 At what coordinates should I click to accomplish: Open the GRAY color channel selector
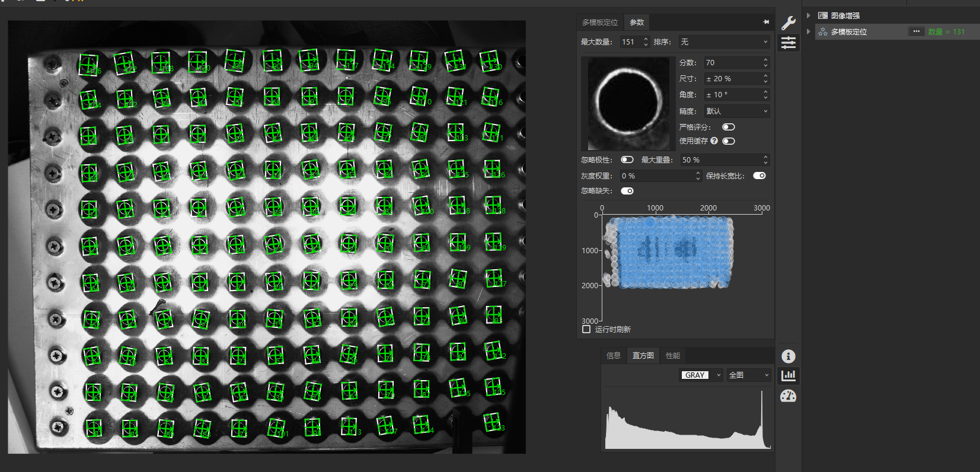(x=701, y=375)
